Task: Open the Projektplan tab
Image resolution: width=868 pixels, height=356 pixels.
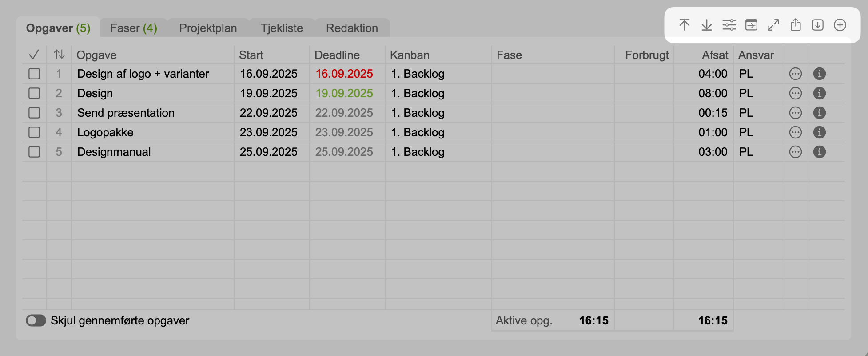Action: 208,28
